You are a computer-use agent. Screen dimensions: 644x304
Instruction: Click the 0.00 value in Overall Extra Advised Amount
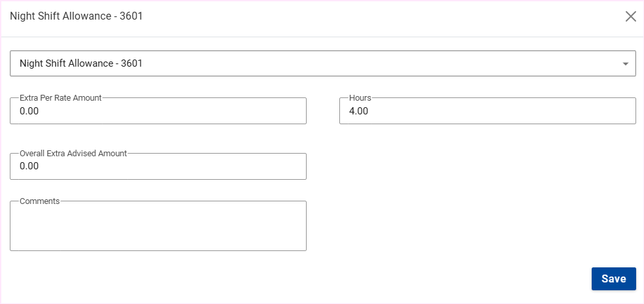point(29,167)
